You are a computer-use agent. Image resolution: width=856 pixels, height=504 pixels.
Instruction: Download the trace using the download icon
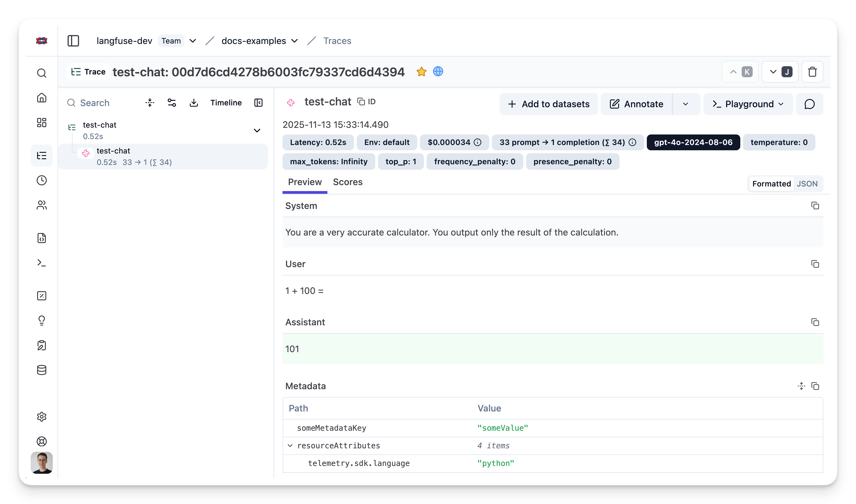[x=194, y=103]
